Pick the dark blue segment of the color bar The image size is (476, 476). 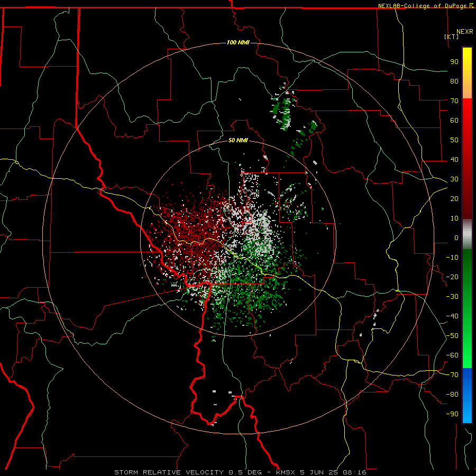[x=467, y=378]
